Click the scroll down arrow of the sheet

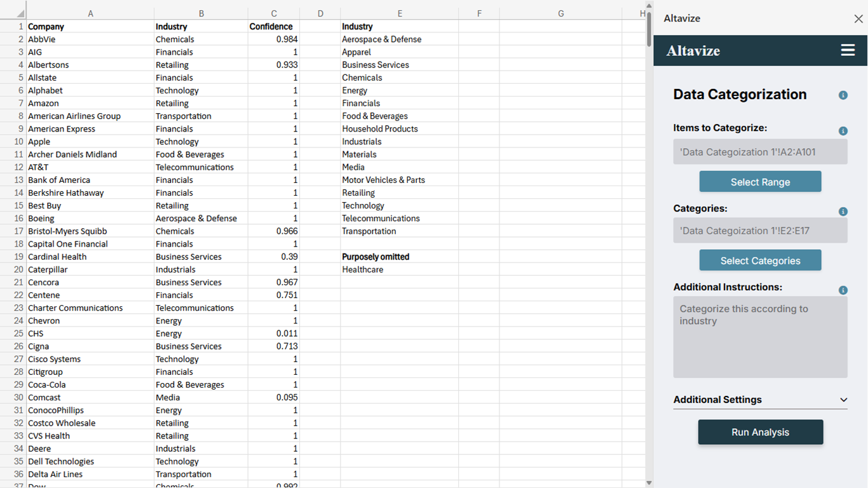coord(649,483)
